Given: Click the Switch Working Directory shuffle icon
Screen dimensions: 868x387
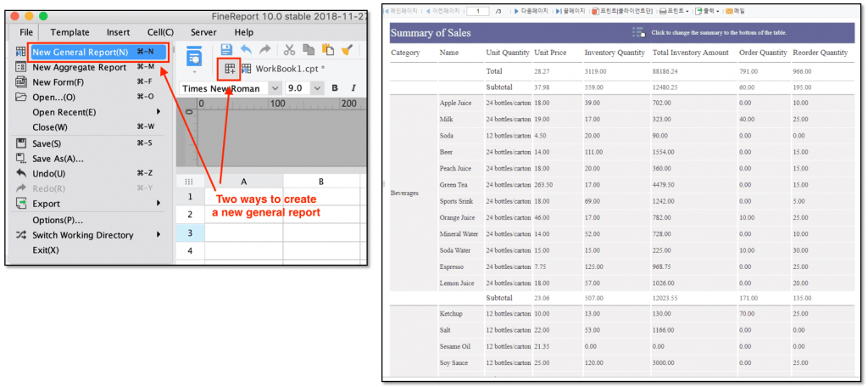Looking at the screenshot, I should (x=20, y=235).
